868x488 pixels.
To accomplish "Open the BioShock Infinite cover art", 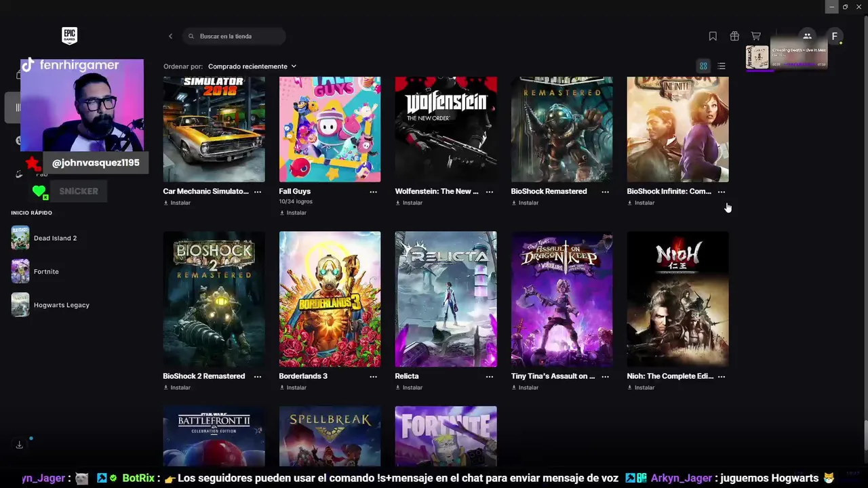I will coord(677,129).
